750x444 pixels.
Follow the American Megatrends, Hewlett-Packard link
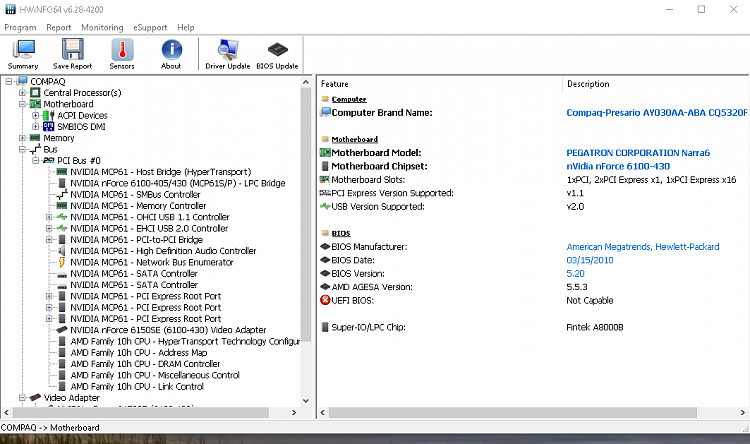click(643, 247)
